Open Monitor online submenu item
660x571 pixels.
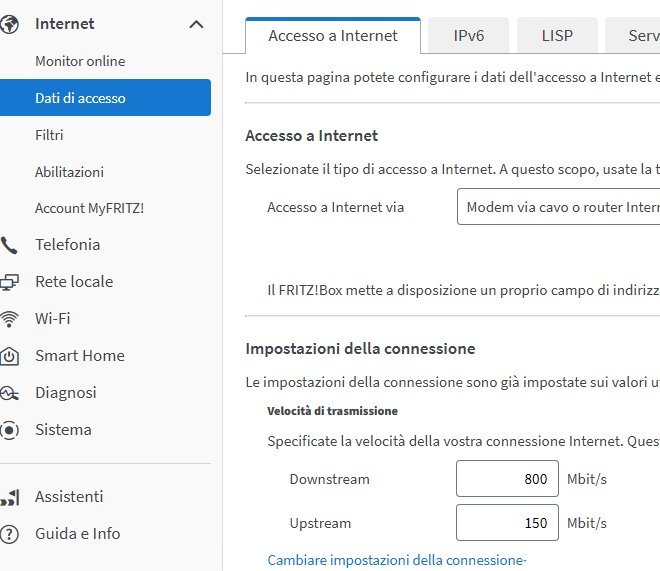(x=80, y=61)
